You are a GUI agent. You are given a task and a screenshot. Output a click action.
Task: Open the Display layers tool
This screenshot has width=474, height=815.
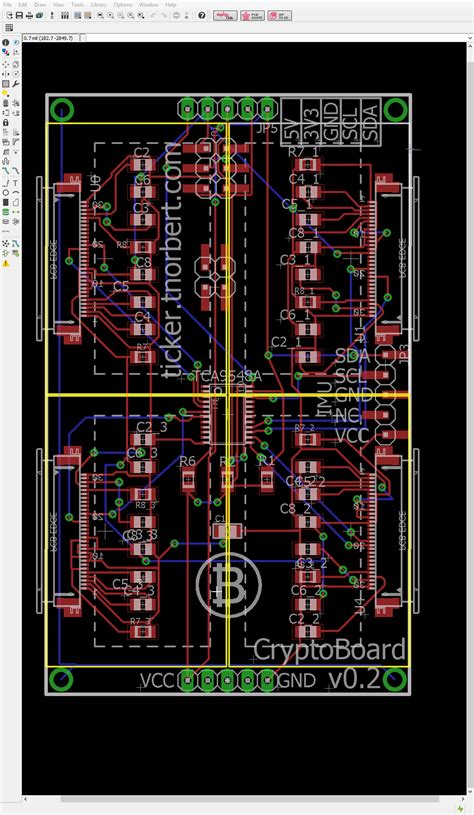point(6,52)
